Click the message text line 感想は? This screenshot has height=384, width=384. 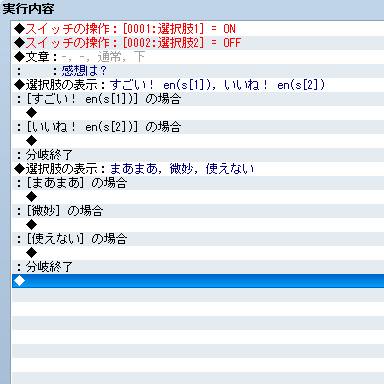pyautogui.click(x=198, y=71)
